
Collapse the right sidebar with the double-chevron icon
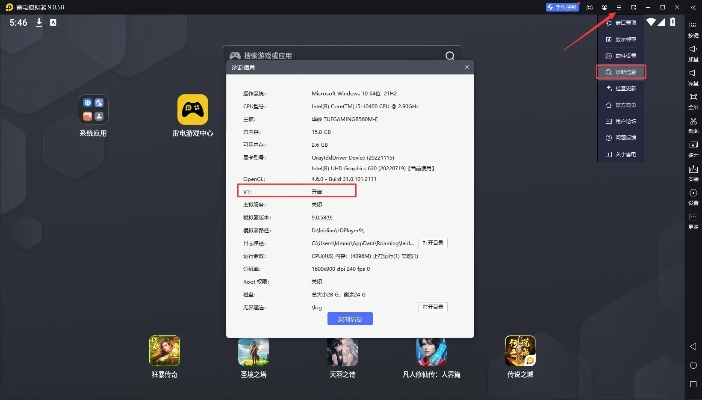[x=693, y=7]
